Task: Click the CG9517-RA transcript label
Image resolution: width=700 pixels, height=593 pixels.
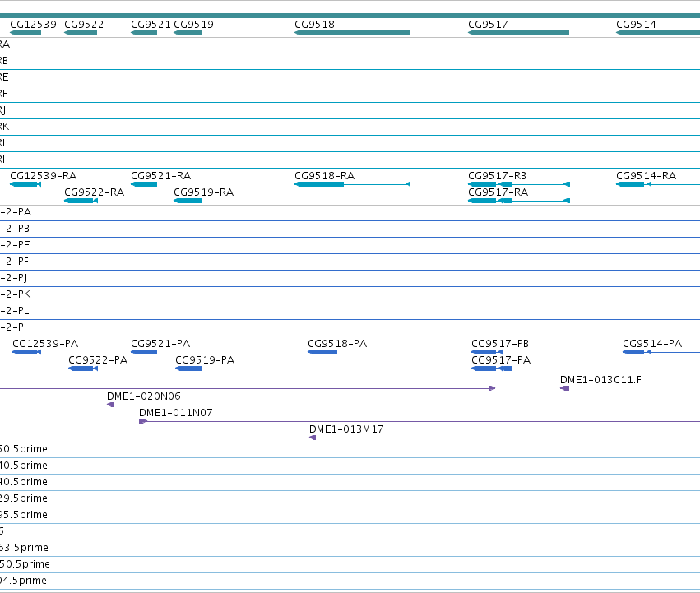Action: 498,192
